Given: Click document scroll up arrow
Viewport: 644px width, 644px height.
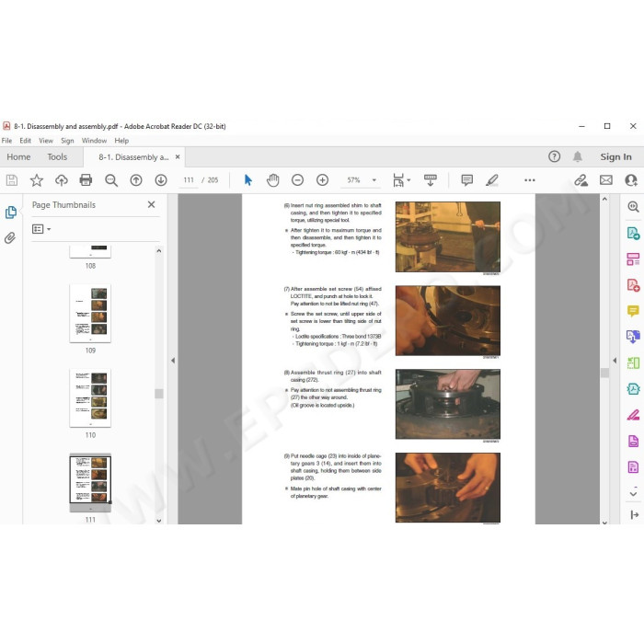Looking at the screenshot, I should pos(604,199).
